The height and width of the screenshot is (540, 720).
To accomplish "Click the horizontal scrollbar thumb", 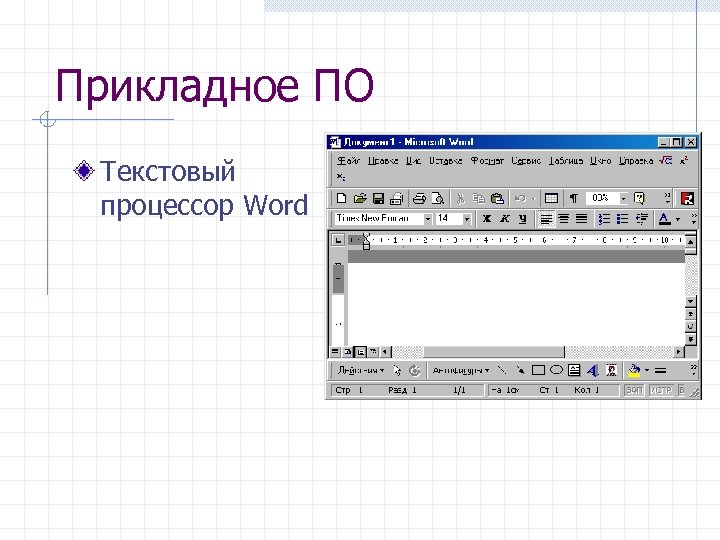I will pyautogui.click(x=494, y=352).
